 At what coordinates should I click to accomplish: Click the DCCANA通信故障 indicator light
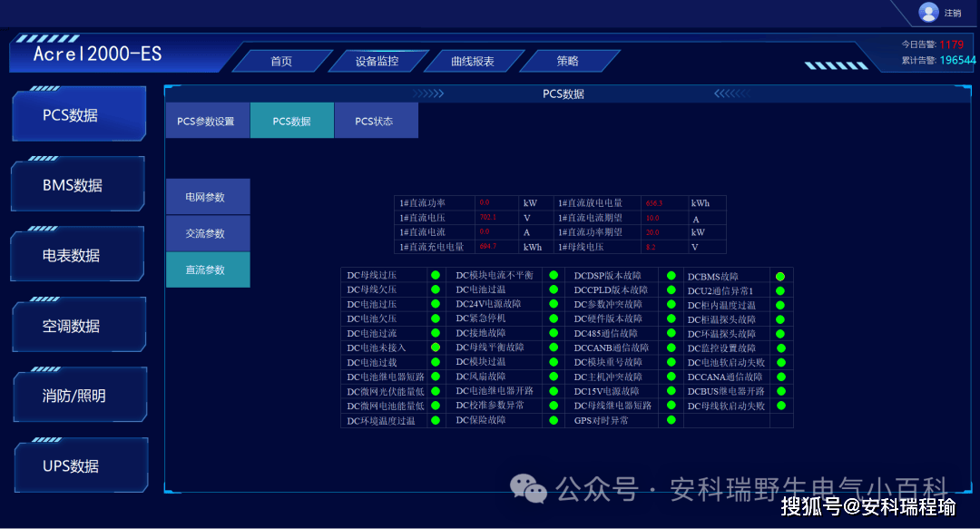[x=780, y=377]
